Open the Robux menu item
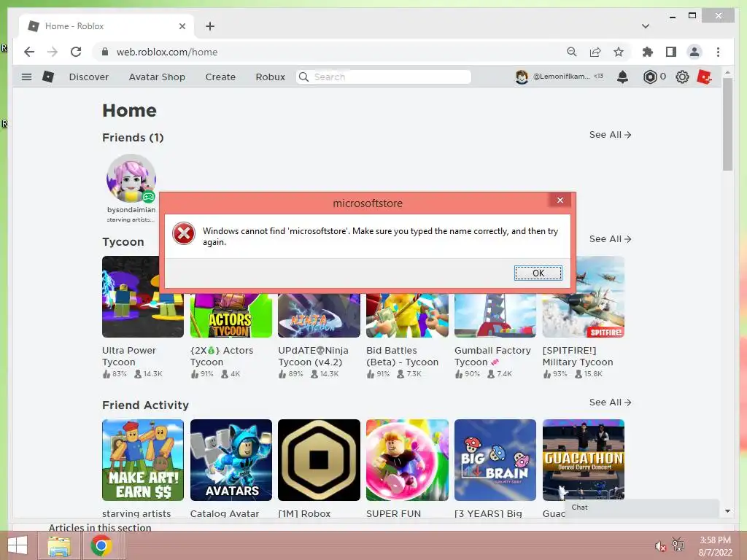Screen dimensions: 747x560 click(270, 77)
